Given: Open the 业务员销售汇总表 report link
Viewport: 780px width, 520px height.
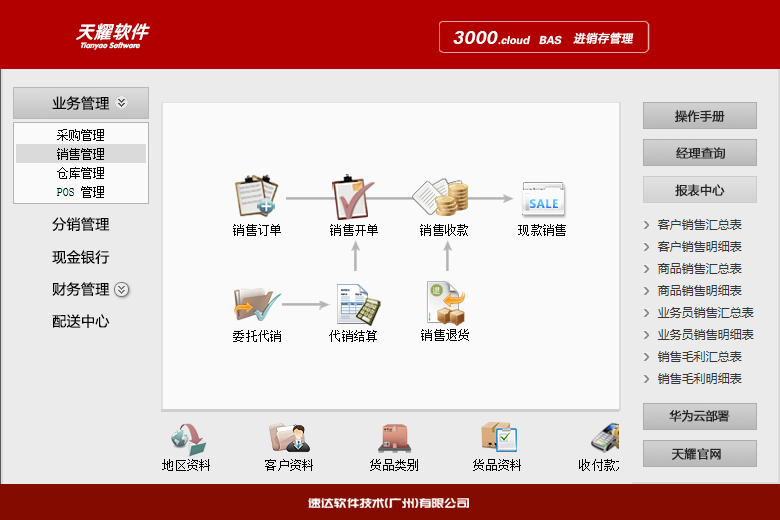Looking at the screenshot, I should (x=705, y=312).
